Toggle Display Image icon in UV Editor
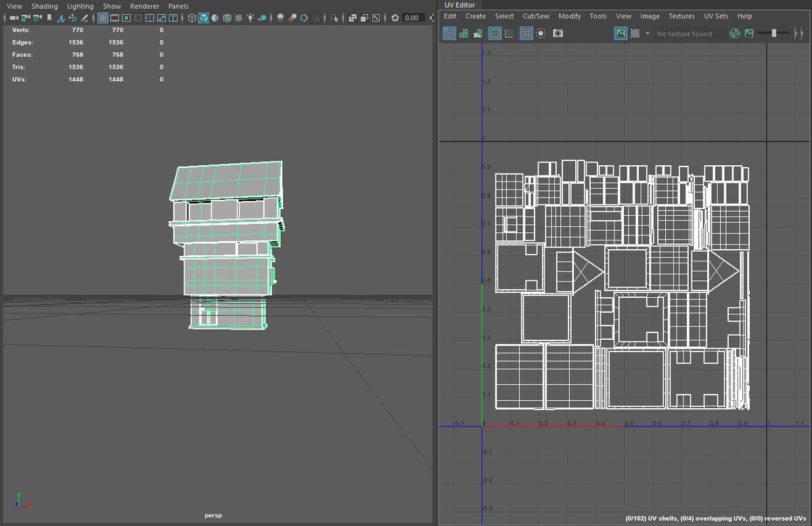Screen dimensions: 812x526 tap(621, 33)
